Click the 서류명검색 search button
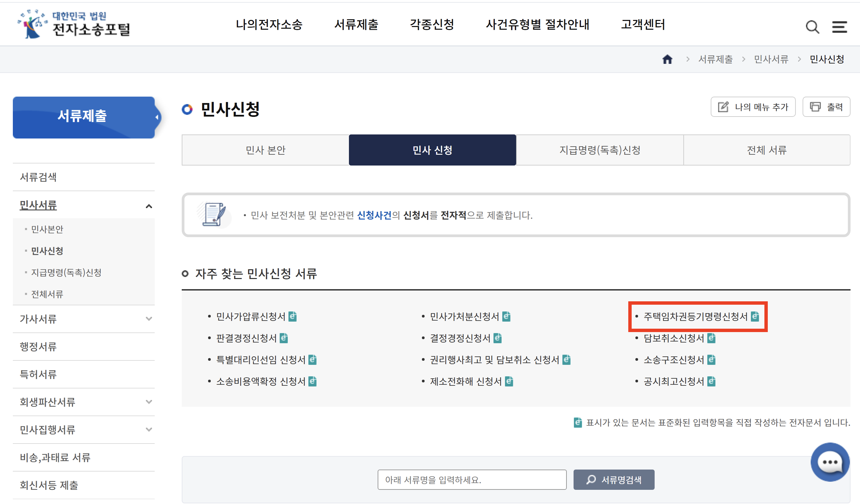 pos(614,479)
